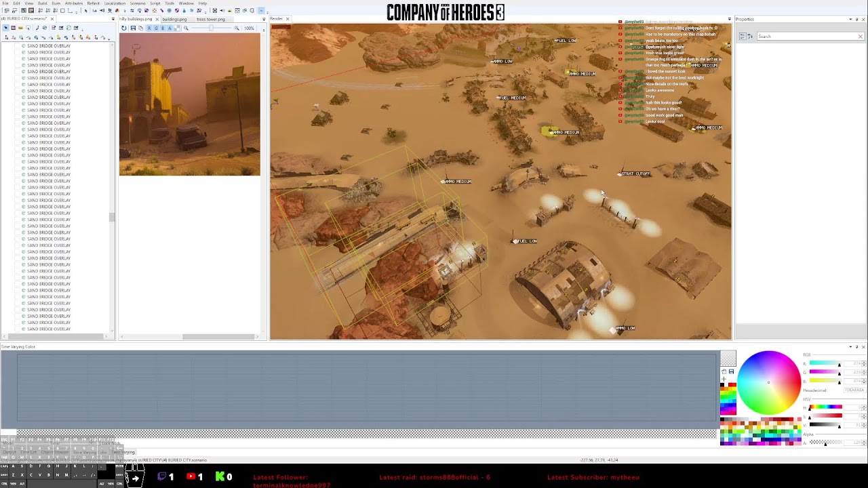
Task: Open the Attributes menu
Action: (74, 3)
